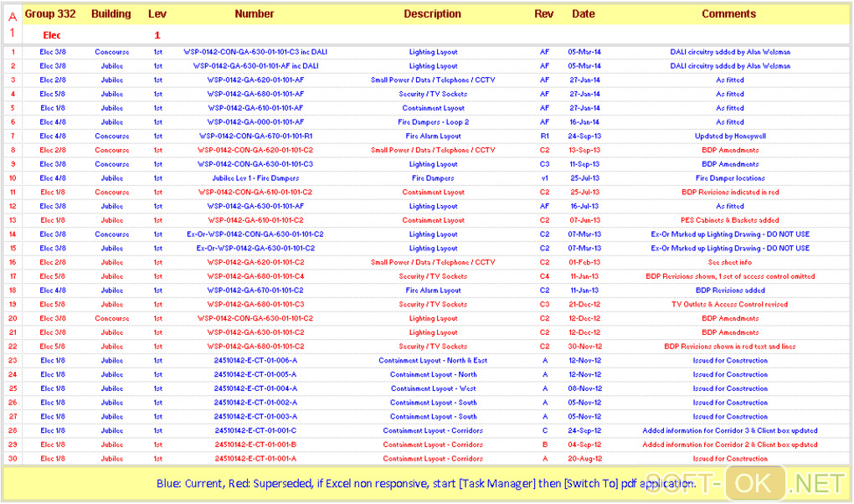
Task: Select PES Cabinets & Baskets added comment
Action: click(730, 220)
